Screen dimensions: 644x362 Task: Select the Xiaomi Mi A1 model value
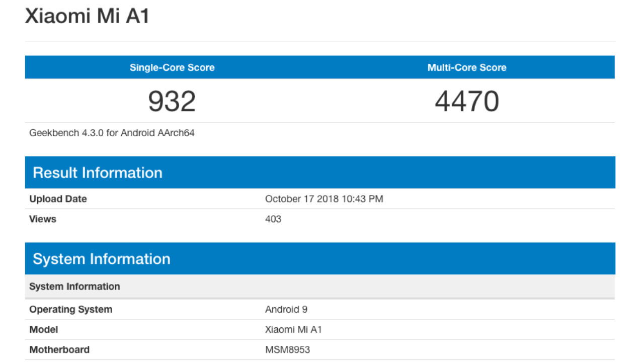pos(293,330)
